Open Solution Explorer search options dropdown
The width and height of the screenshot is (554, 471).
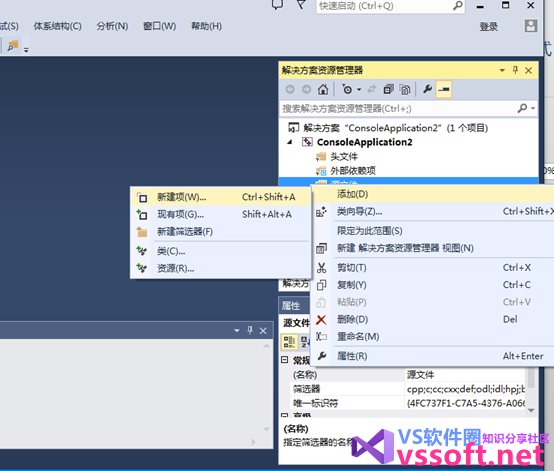533,108
